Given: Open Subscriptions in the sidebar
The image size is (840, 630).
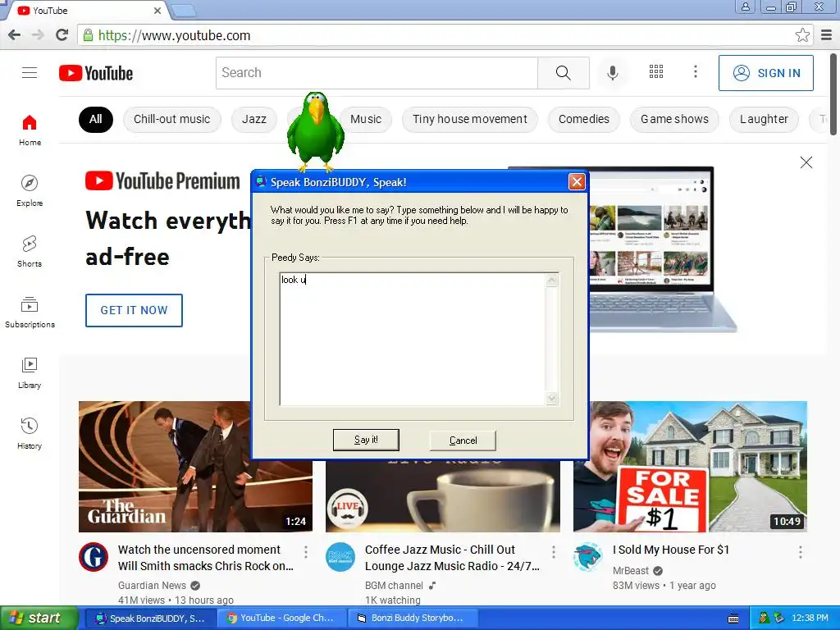Looking at the screenshot, I should 30,312.
